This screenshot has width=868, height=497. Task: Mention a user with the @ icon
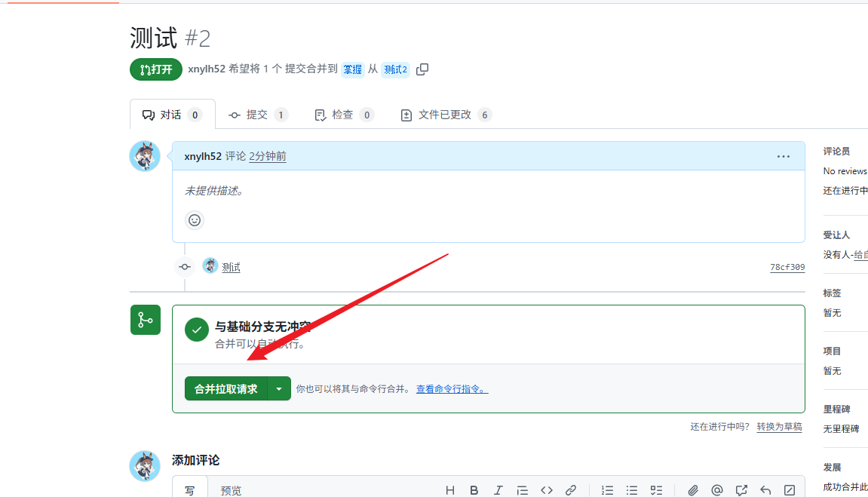[x=717, y=490]
